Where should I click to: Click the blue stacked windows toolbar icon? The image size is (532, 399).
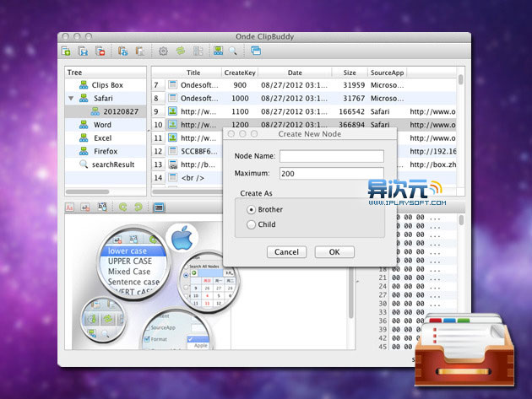click(x=256, y=51)
